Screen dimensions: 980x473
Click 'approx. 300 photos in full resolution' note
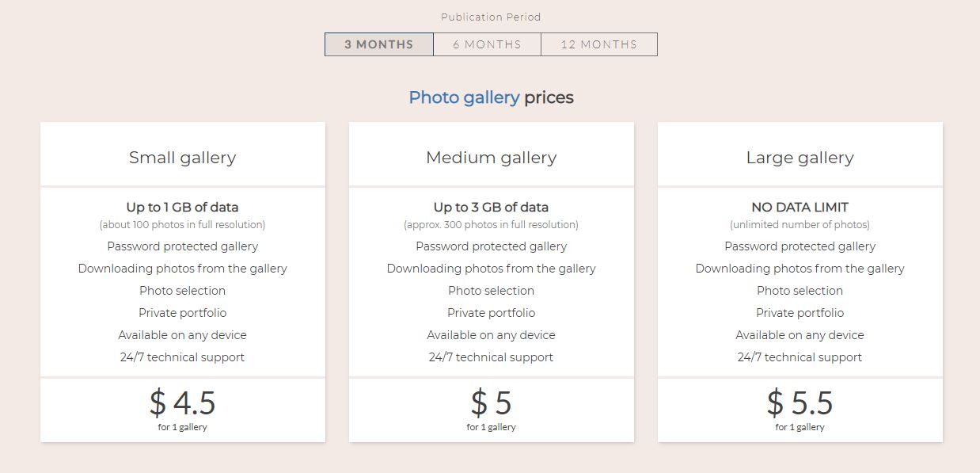coord(492,225)
